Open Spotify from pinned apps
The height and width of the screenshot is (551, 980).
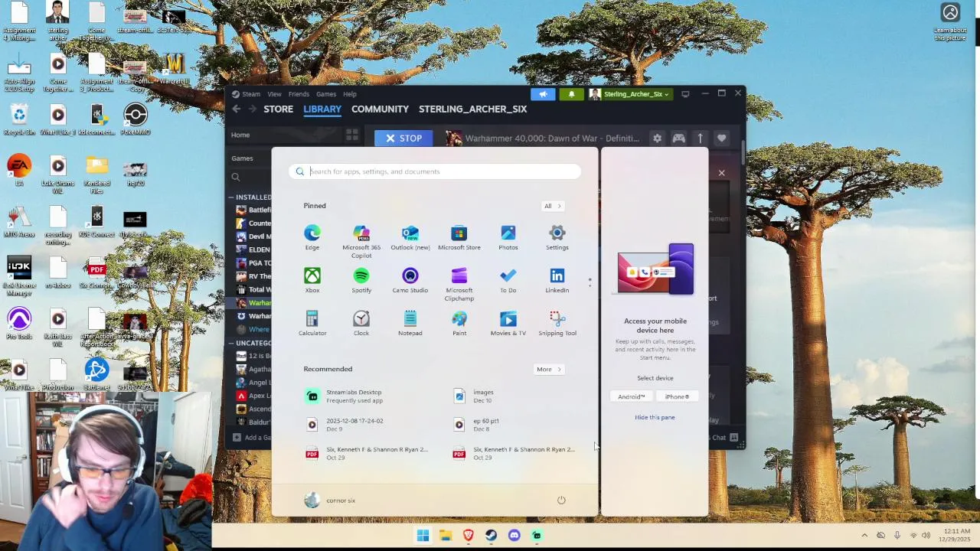[x=361, y=280]
